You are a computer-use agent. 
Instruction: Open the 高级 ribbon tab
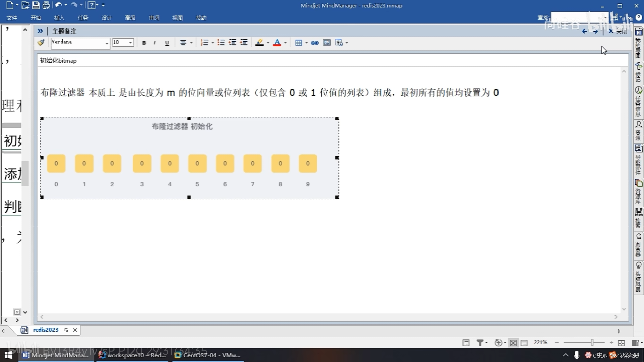[x=130, y=18]
